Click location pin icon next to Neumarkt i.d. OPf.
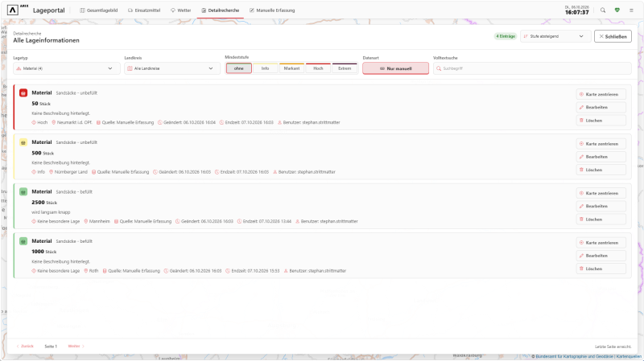644x361 pixels. [x=53, y=122]
